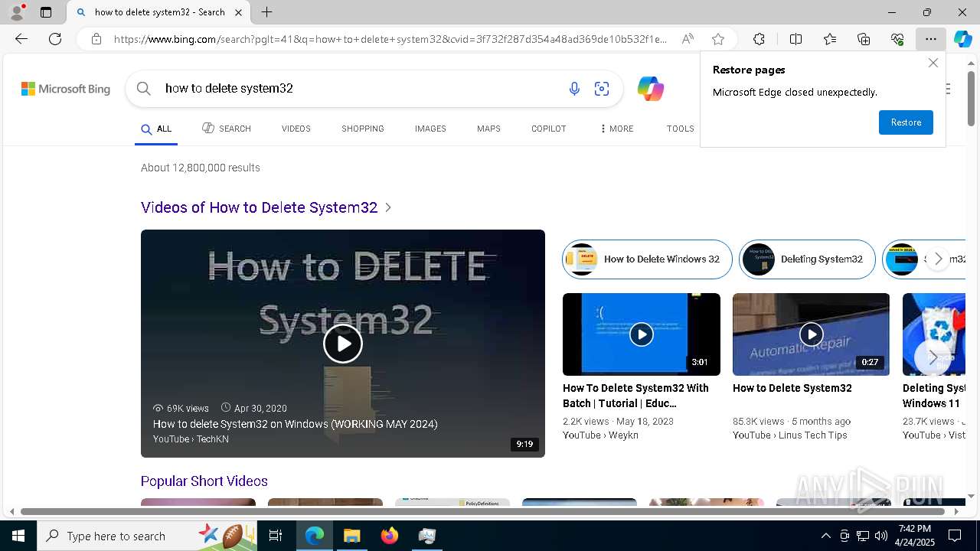Open Linus Tech Tips 'How to Delete System32' title

click(792, 388)
